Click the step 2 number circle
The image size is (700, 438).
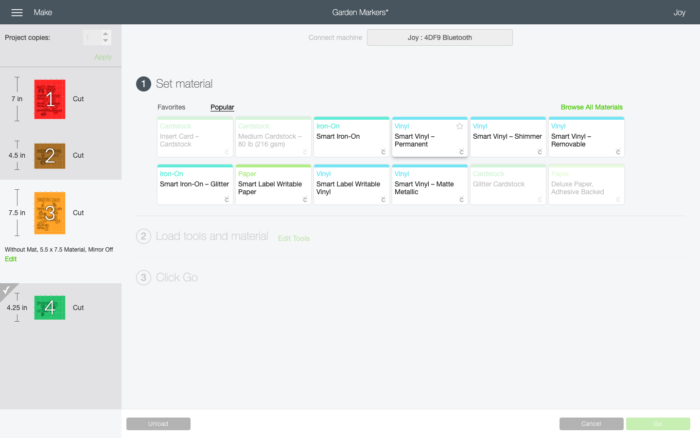143,236
